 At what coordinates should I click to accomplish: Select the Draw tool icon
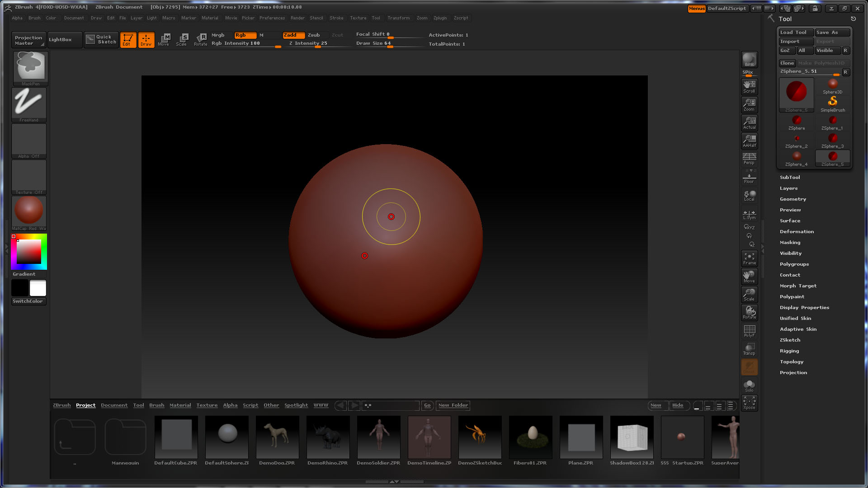pyautogui.click(x=146, y=40)
